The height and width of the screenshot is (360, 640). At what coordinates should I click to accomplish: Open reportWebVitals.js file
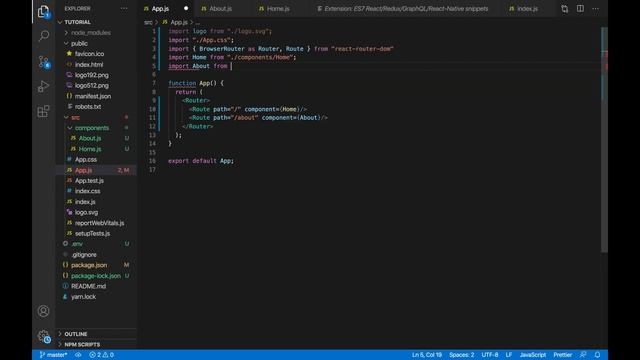click(99, 223)
